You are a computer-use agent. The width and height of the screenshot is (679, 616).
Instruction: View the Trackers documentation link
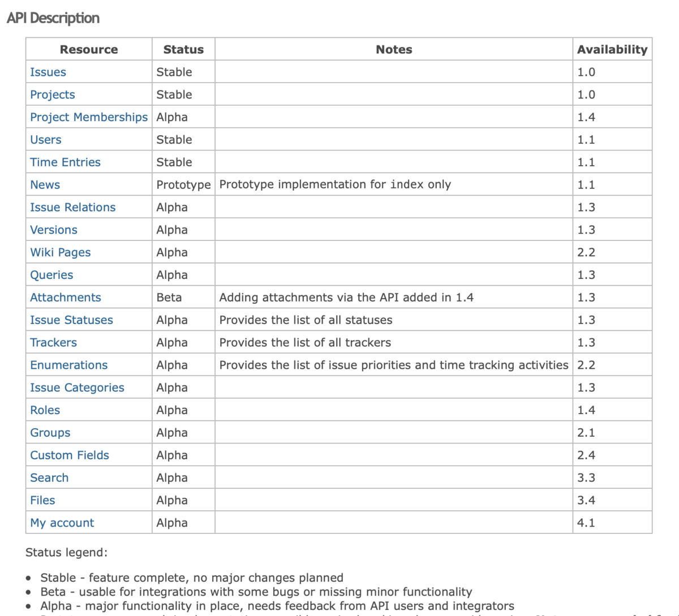pyautogui.click(x=53, y=342)
